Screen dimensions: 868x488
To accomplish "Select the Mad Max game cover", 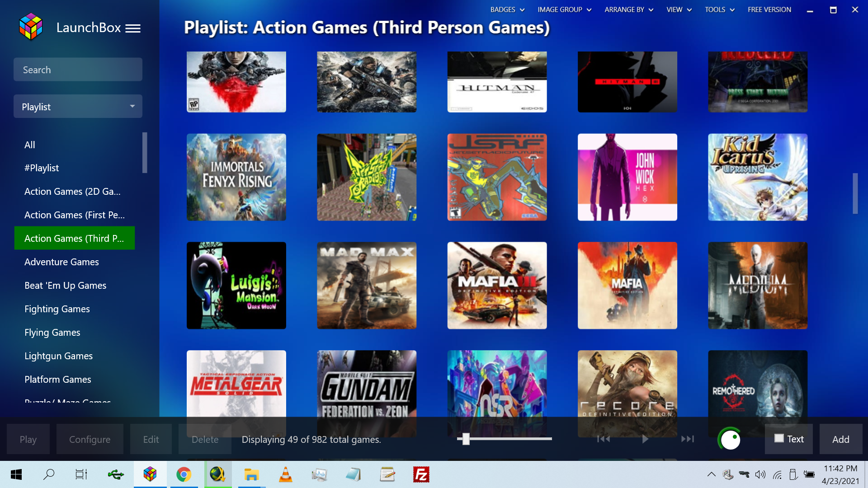I will (x=367, y=286).
